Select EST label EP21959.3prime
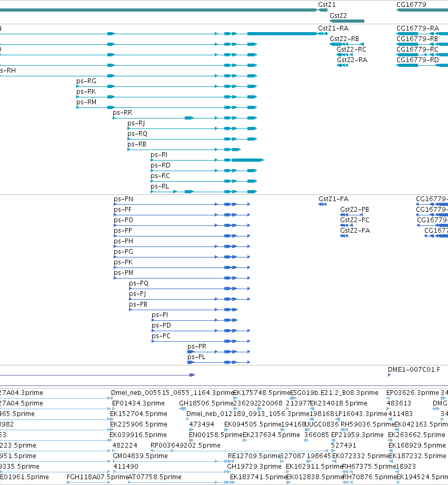This screenshot has width=448, height=485. tap(357, 435)
